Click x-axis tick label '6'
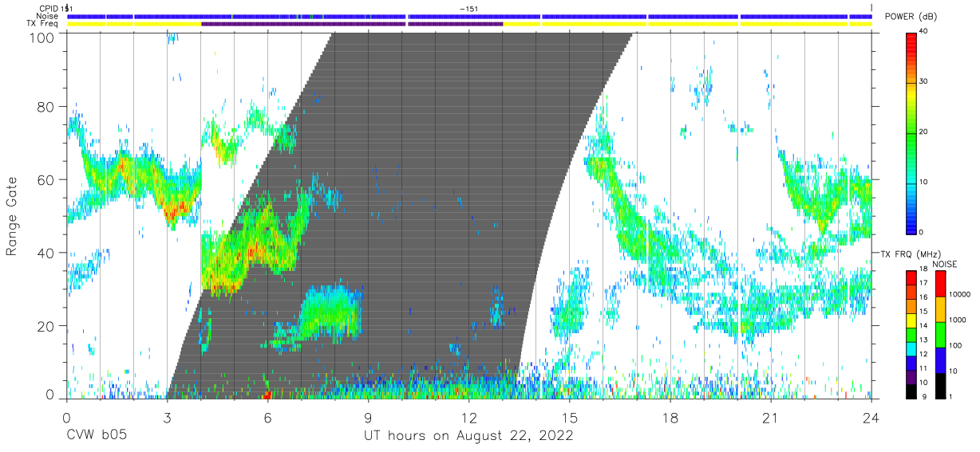 point(267,417)
